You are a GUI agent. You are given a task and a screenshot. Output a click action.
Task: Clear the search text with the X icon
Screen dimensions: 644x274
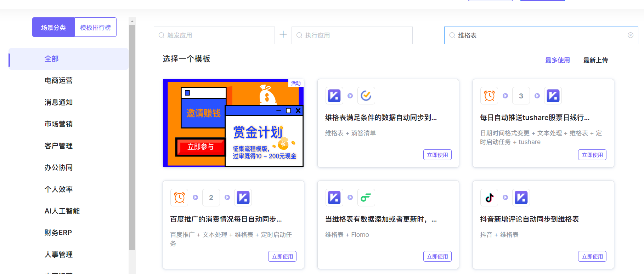point(630,35)
